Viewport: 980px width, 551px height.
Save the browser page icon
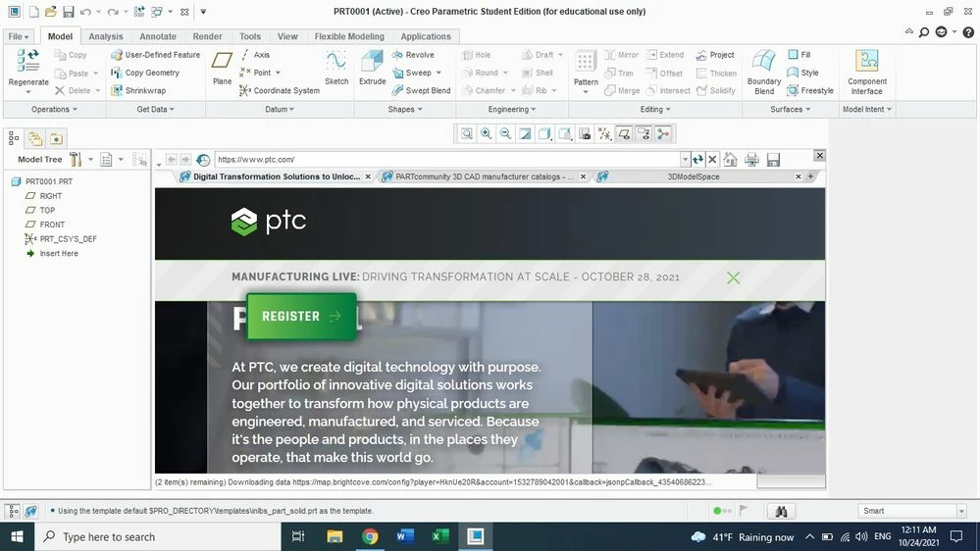(773, 159)
